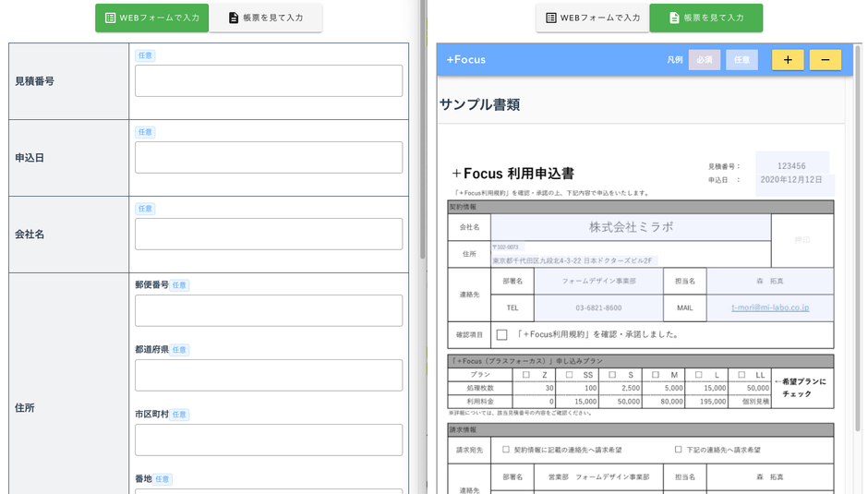Check '下記の連絡先へ請求希望' checkbox
This screenshot has height=494, width=868.
tap(678, 450)
